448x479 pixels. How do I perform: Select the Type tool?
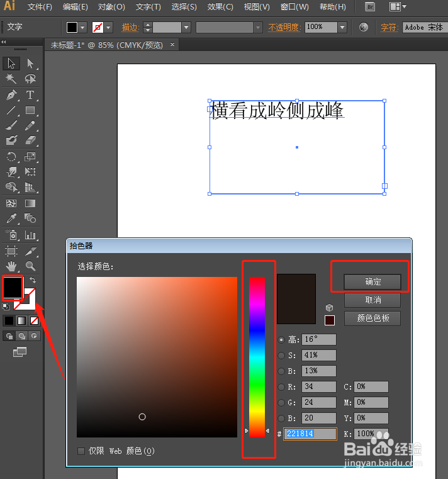[30, 95]
